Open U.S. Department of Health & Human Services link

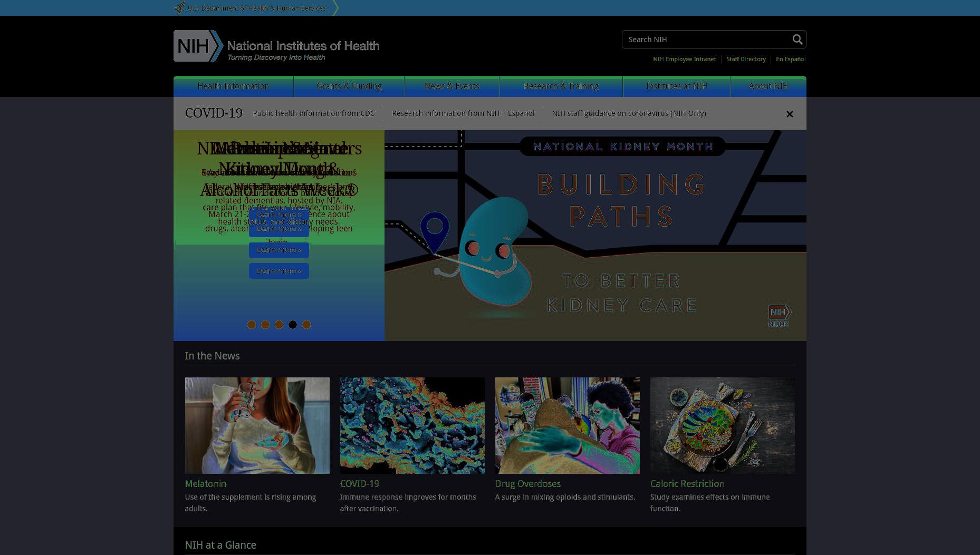(x=257, y=8)
